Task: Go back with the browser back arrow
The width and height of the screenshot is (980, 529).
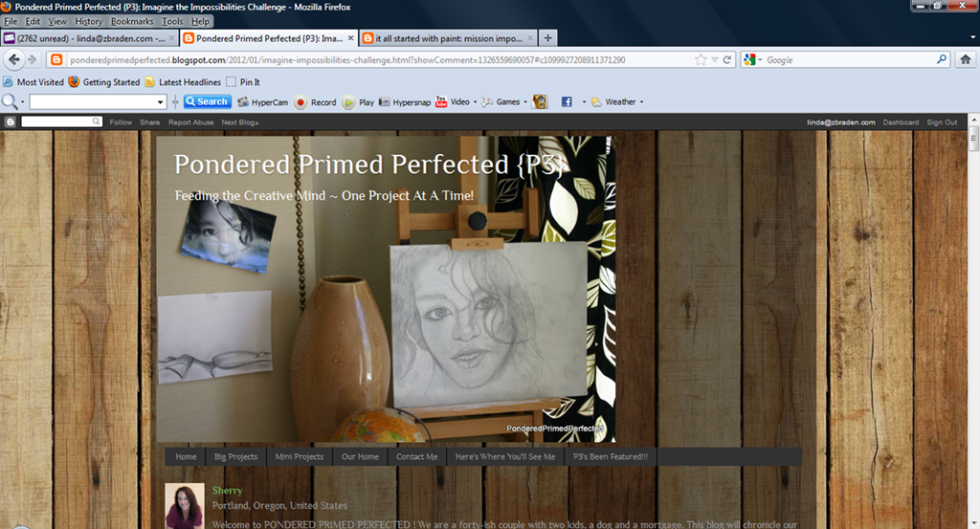Action: [14, 59]
